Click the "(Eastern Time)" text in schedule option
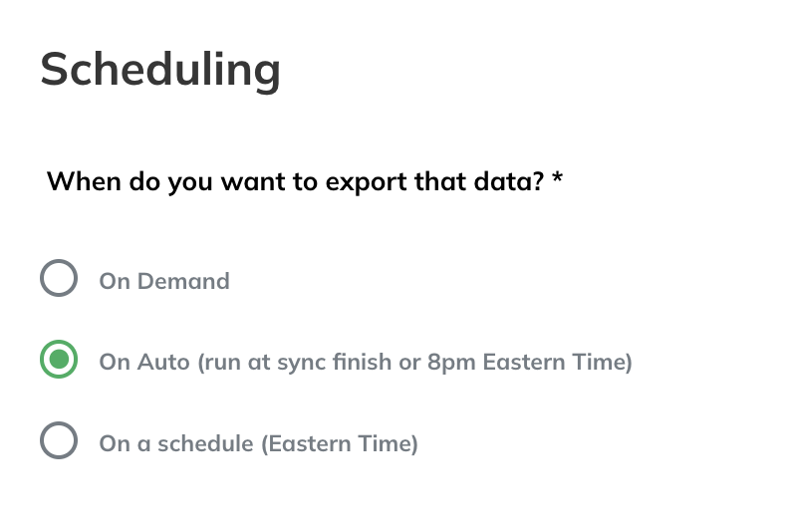793x532 pixels. 340,443
